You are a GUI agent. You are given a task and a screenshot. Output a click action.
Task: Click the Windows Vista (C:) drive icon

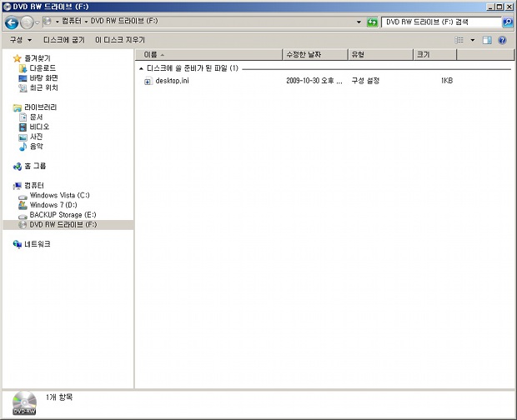[23, 197]
